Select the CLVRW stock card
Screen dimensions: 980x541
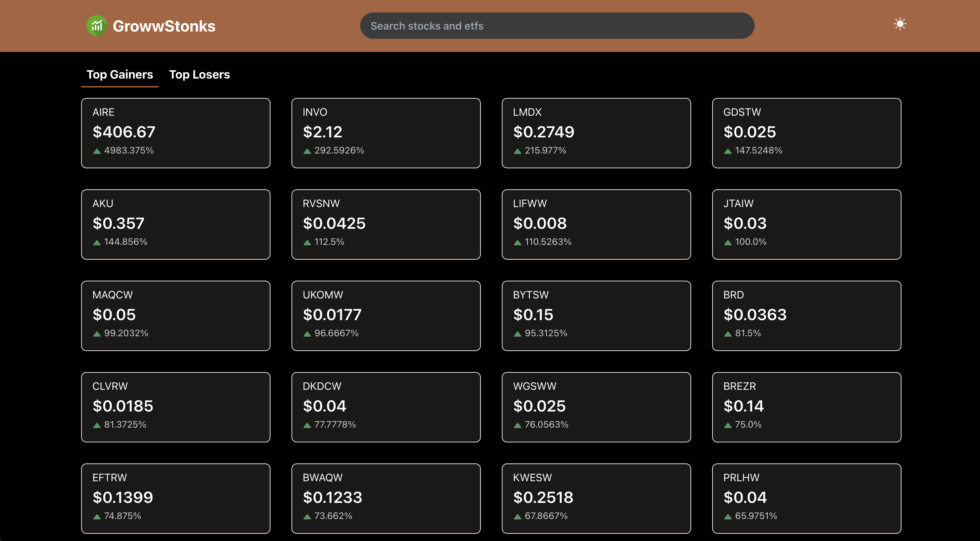pyautogui.click(x=175, y=407)
